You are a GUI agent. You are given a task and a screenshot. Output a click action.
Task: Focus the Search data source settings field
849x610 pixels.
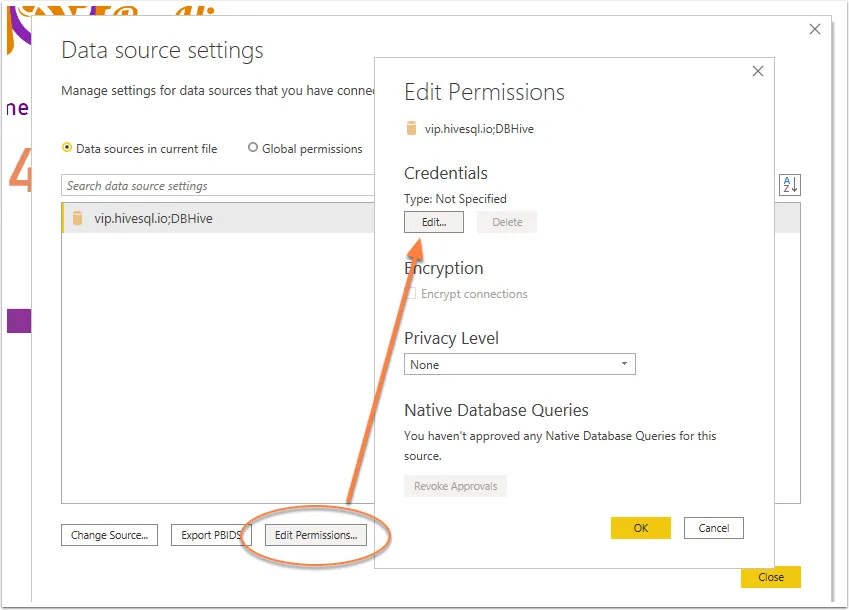[218, 185]
